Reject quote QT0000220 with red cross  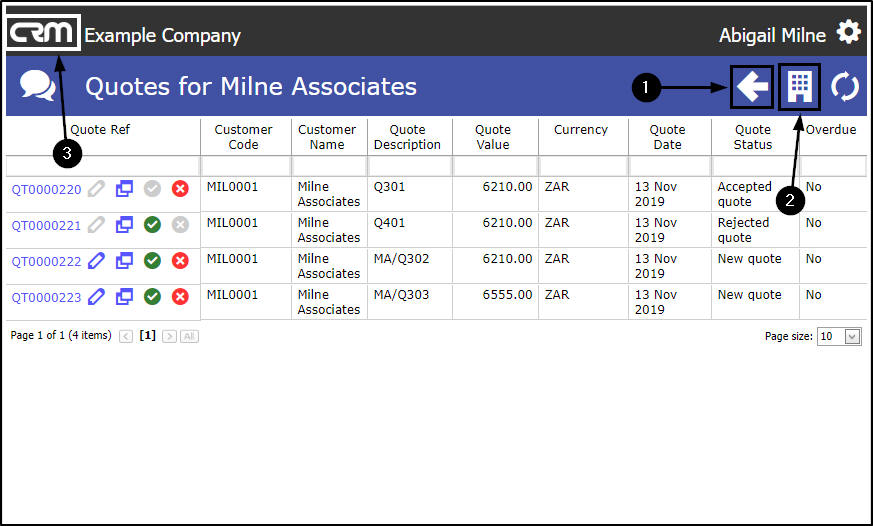(180, 188)
